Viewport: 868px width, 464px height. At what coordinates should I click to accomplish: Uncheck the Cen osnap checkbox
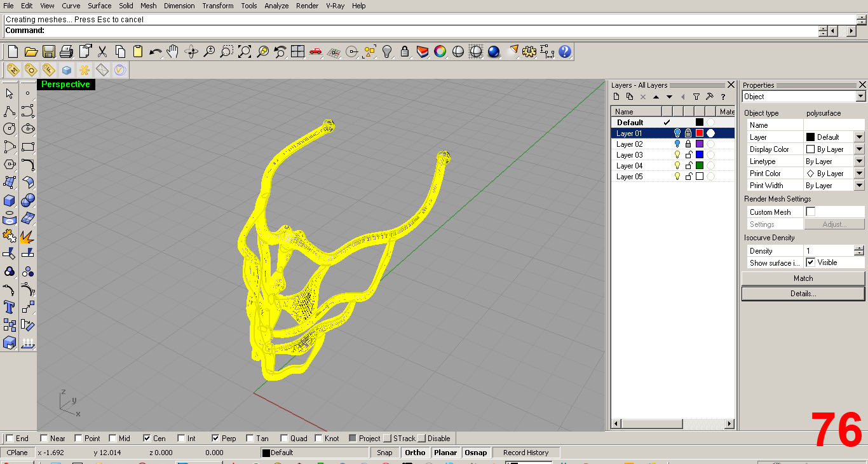click(x=147, y=438)
